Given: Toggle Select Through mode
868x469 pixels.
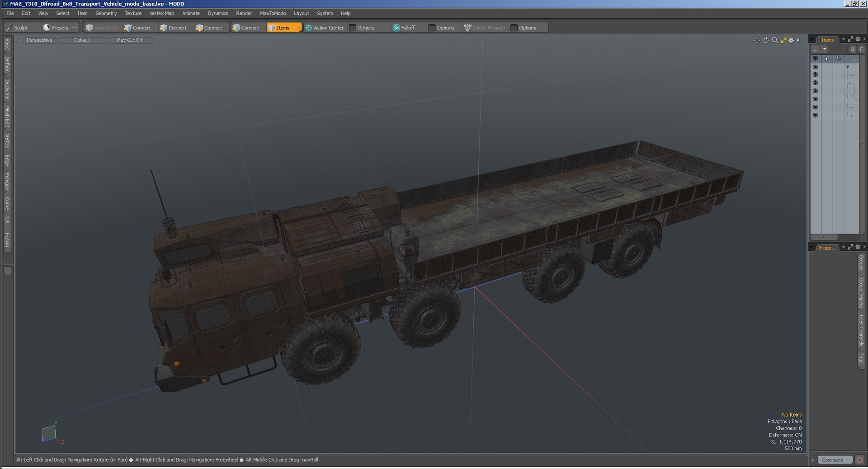Looking at the screenshot, I should [x=485, y=28].
